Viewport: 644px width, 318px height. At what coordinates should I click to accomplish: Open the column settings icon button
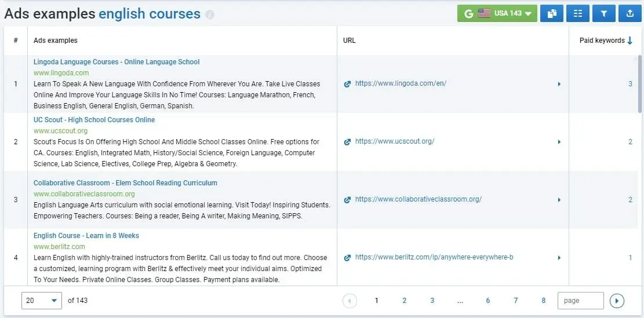(578, 13)
